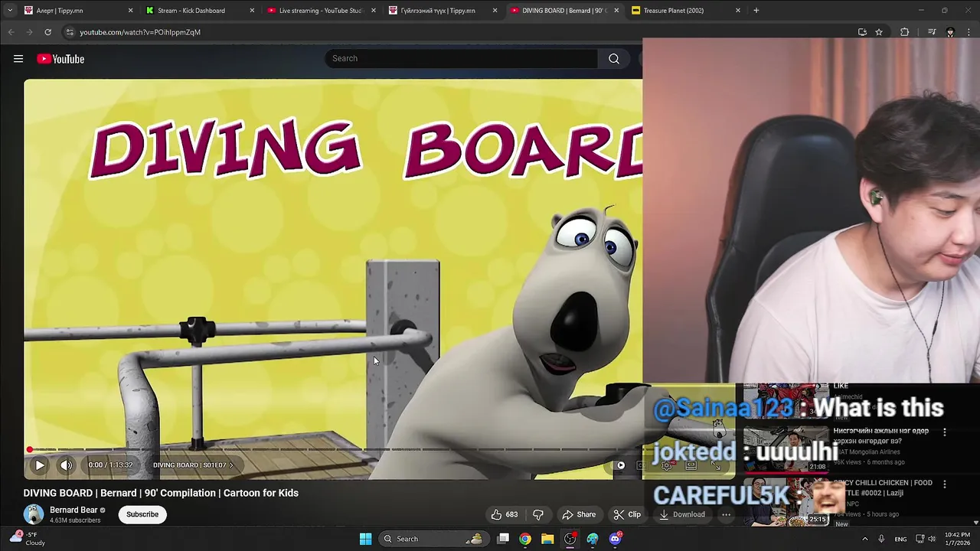
Task: Open Chrome from the taskbar
Action: point(525,539)
